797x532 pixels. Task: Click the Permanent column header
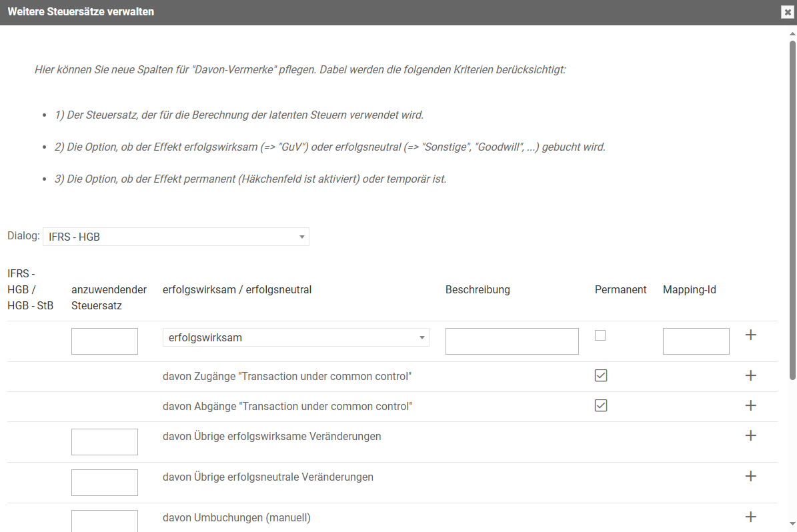click(621, 289)
